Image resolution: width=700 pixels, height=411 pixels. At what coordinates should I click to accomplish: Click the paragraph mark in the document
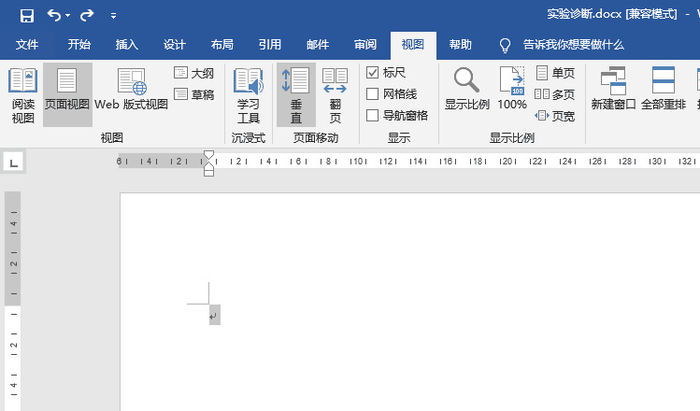tap(214, 316)
